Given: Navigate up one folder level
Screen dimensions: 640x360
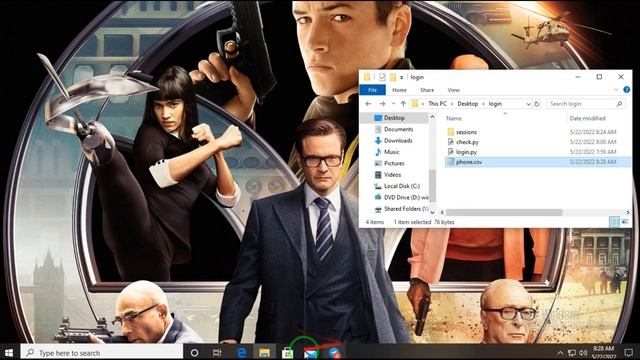Looking at the screenshot, I should tap(403, 104).
